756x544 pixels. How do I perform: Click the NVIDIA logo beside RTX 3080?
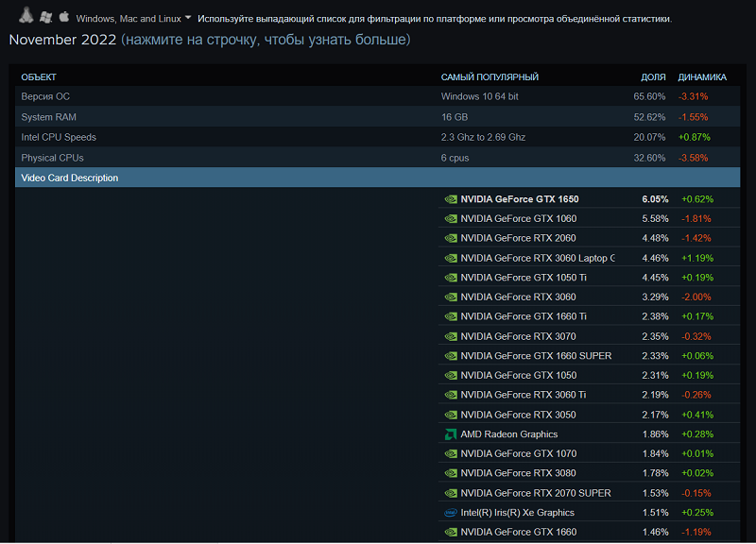tap(451, 473)
